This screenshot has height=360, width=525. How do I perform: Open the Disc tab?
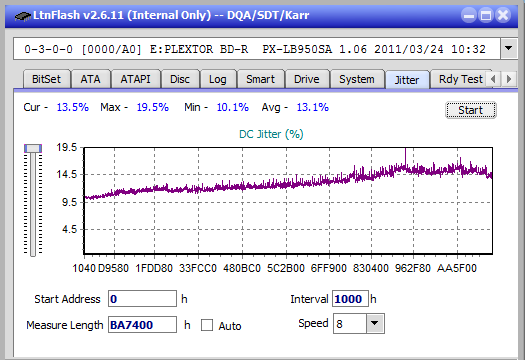pyautogui.click(x=180, y=79)
